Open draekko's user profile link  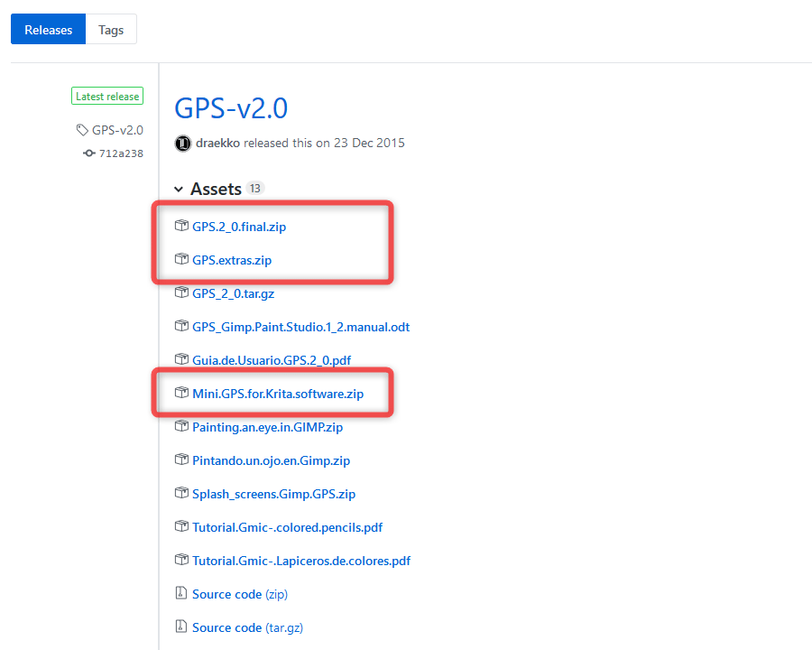(217, 143)
